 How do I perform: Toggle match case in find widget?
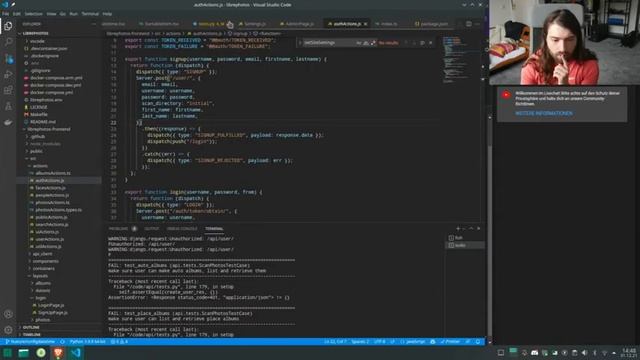(x=359, y=43)
